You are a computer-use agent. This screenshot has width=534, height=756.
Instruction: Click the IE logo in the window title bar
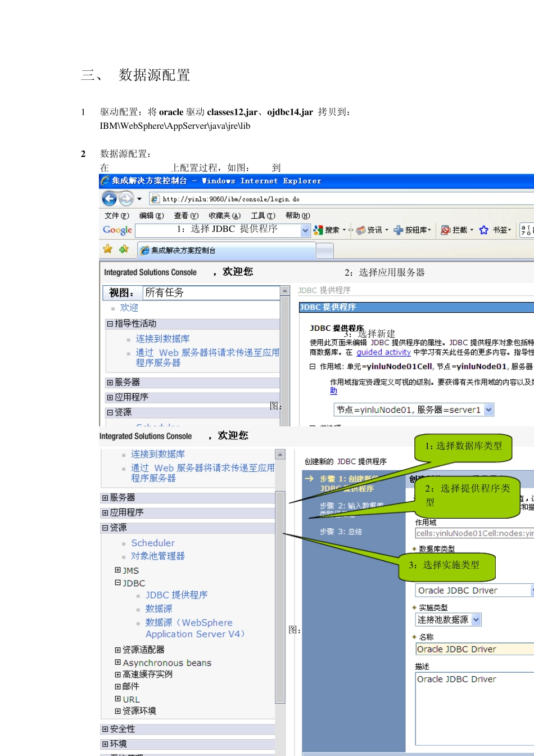pos(105,181)
